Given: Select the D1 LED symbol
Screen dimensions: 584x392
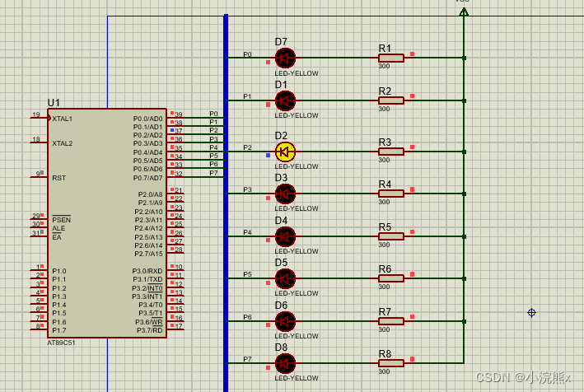Looking at the screenshot, I should click(x=285, y=100).
